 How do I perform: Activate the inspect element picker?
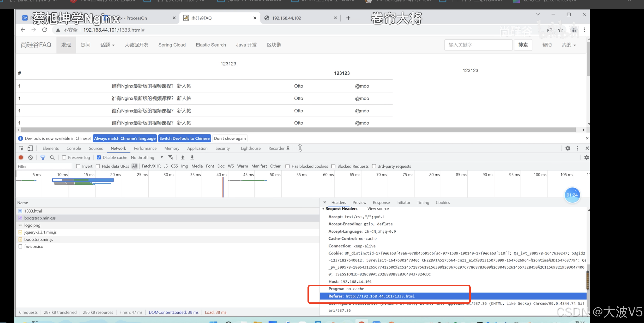tap(21, 148)
